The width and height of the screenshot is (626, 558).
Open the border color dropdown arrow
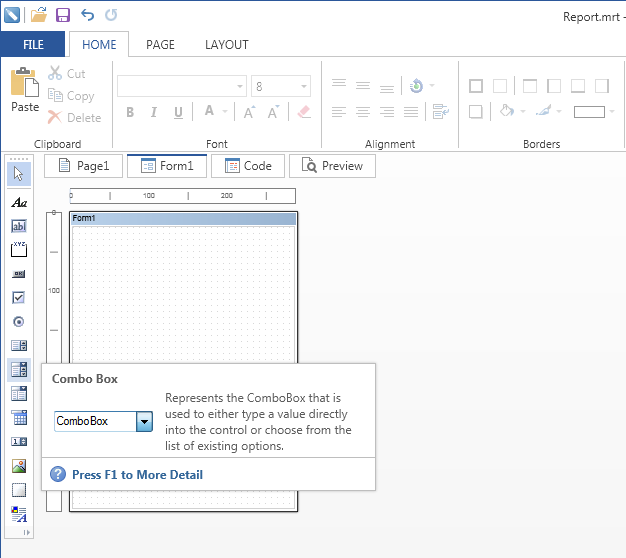(x=559, y=112)
